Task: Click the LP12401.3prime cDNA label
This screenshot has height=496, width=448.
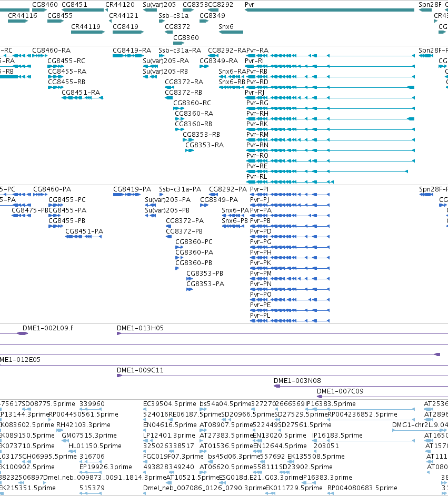Action: click(x=169, y=436)
